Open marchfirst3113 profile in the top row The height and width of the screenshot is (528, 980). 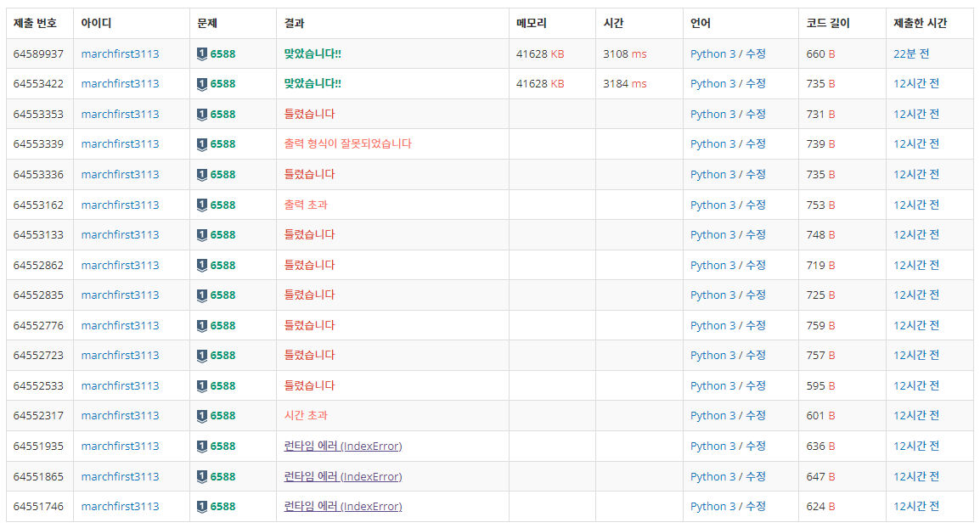[120, 53]
